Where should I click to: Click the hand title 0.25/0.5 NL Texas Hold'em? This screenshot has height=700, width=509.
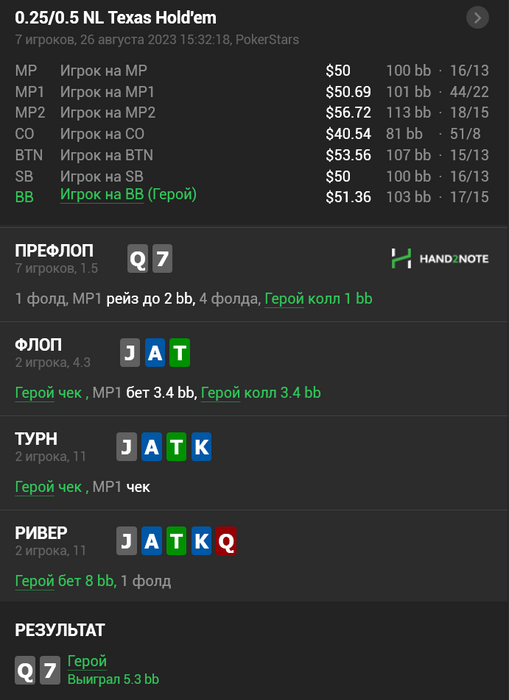tap(116, 18)
